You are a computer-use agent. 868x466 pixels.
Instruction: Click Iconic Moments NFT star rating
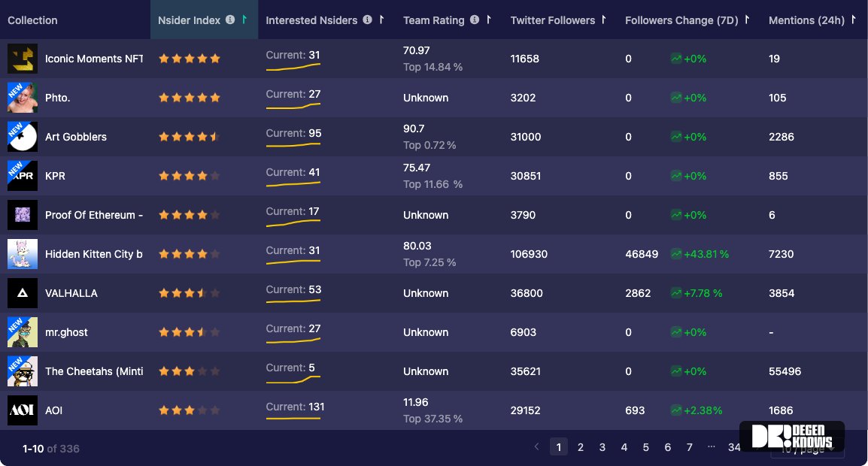(x=190, y=59)
